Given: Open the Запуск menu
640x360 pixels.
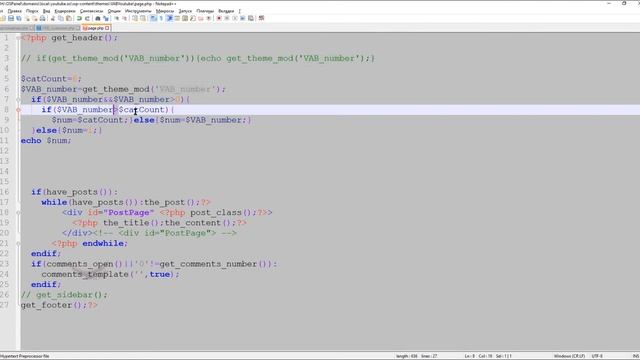Looking at the screenshot, I should (185, 11).
